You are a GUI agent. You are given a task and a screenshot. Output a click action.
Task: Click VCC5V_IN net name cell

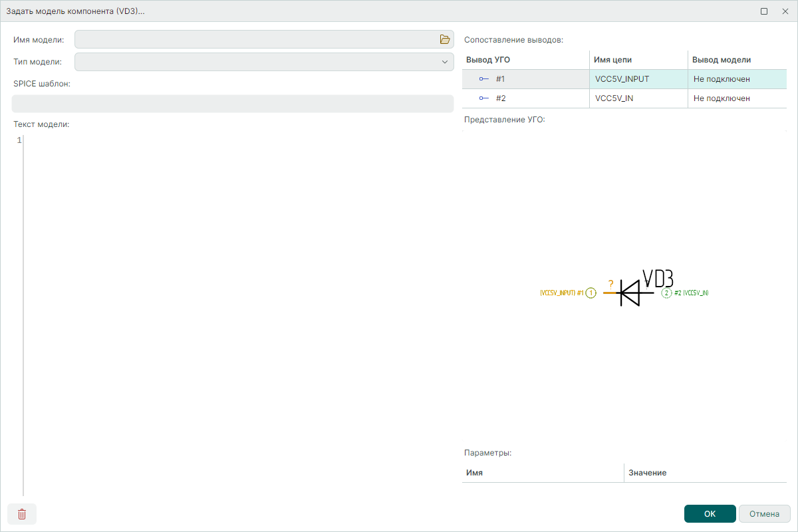coord(638,98)
